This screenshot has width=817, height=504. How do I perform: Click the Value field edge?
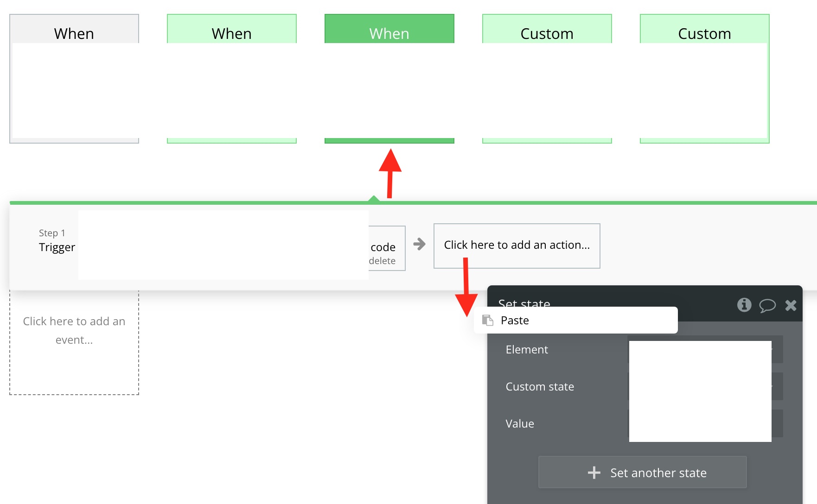click(777, 423)
